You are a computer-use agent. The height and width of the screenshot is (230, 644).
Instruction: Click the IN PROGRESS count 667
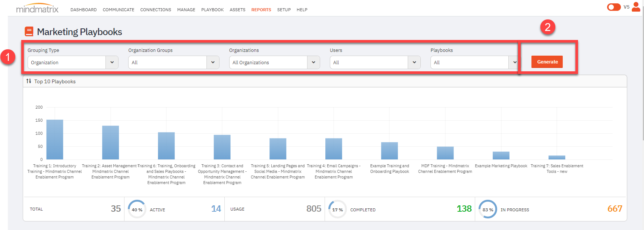click(615, 209)
